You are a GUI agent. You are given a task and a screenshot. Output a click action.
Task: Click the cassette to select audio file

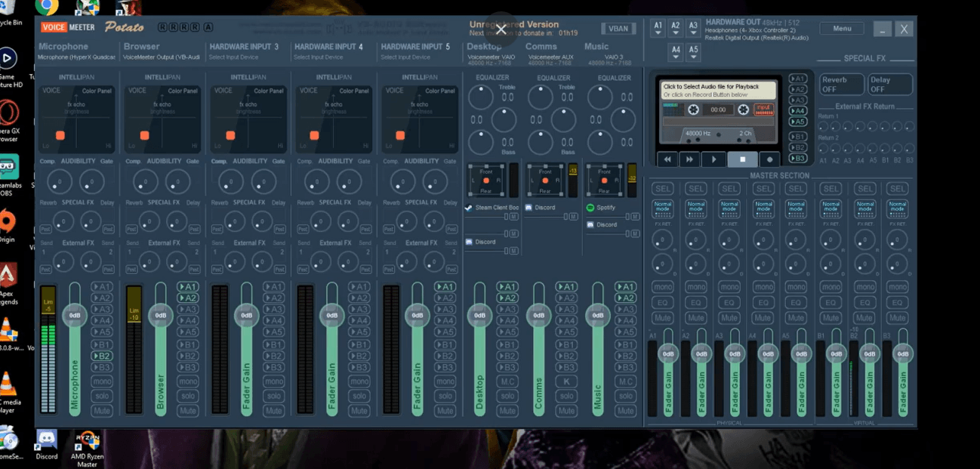[718, 90]
